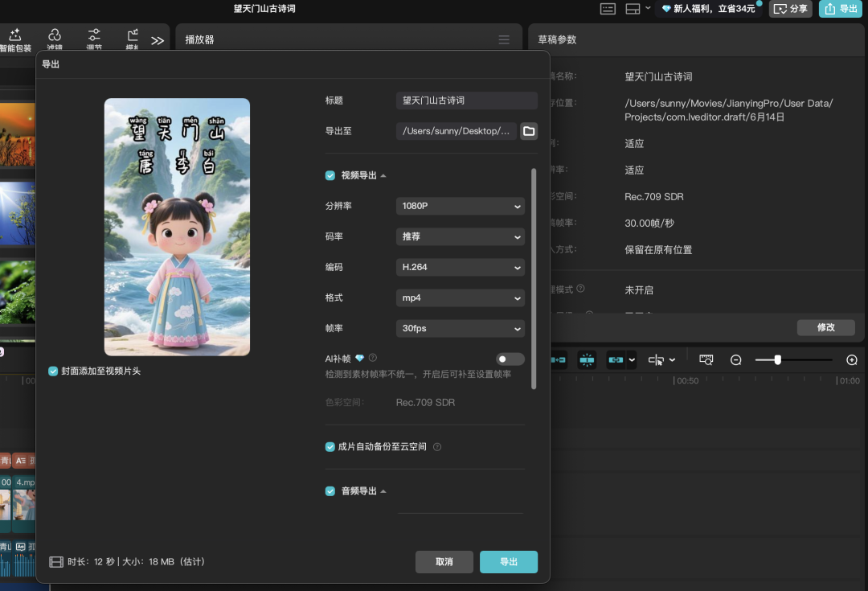Open the 智能包装 smart packaging tool
This screenshot has height=591, width=868.
pos(14,36)
